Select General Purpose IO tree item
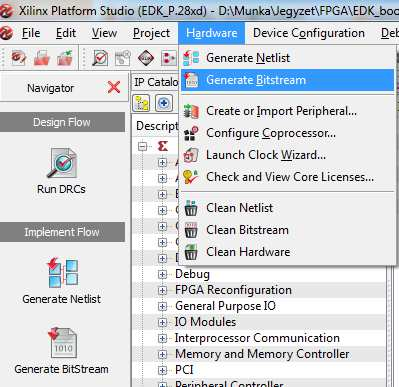Image resolution: width=399 pixels, height=387 pixels. pyautogui.click(x=225, y=306)
